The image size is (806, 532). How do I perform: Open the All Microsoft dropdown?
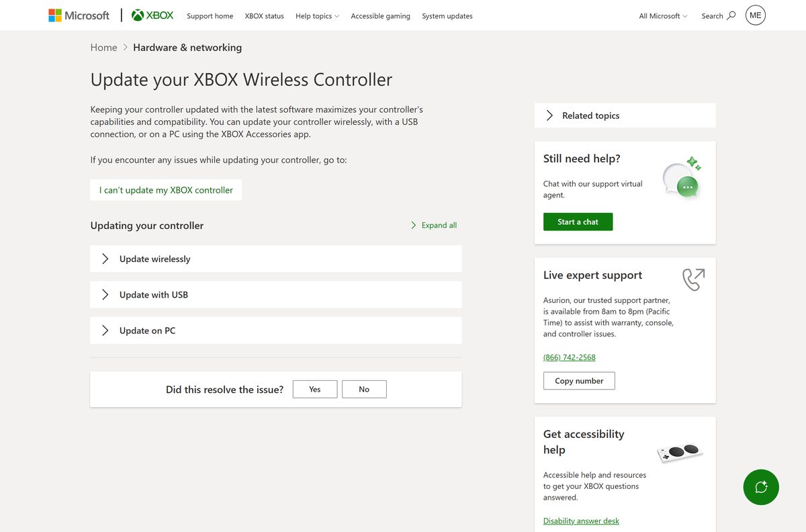663,16
